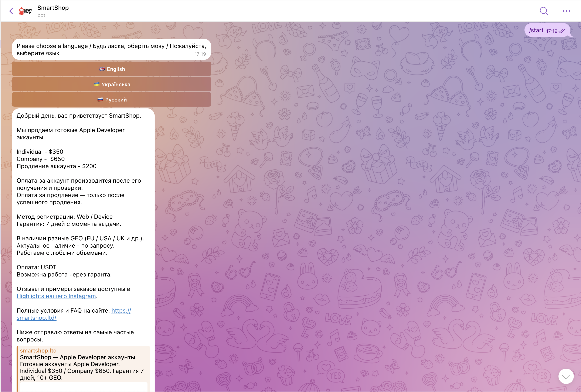This screenshot has height=392, width=581.
Task: Open the smartshop.ltd link preview title
Action: click(x=38, y=350)
